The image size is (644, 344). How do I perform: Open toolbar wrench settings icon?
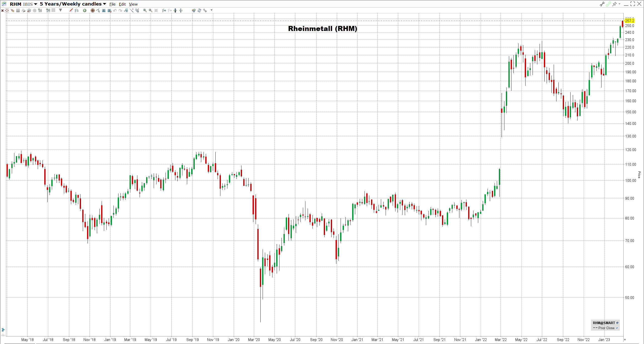[x=205, y=11]
